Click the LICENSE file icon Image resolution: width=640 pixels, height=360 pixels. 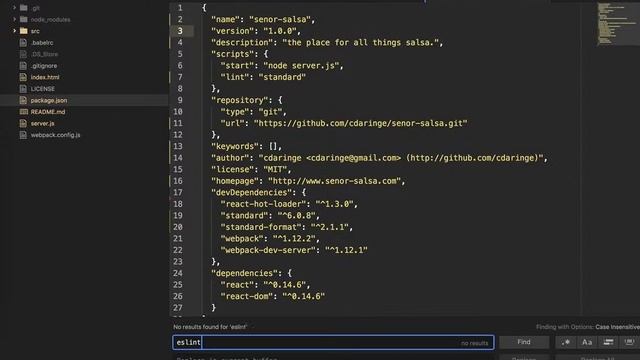23,89
